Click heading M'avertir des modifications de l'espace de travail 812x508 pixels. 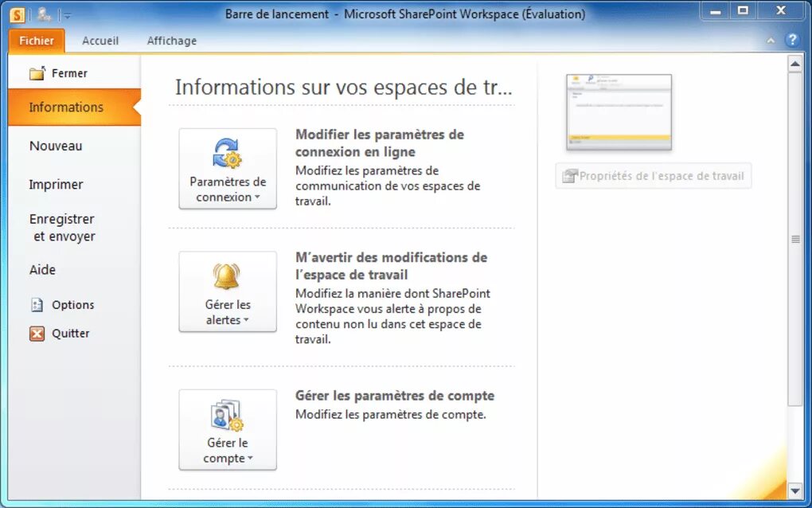tap(391, 266)
